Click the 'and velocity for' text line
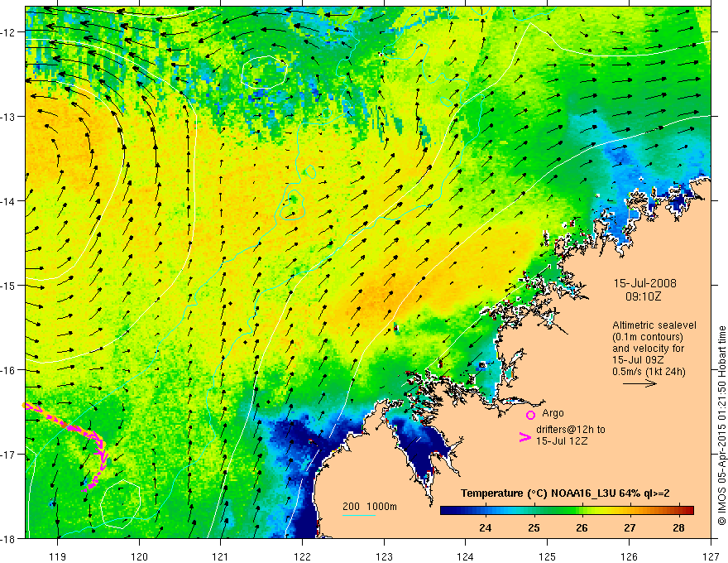 (x=648, y=349)
